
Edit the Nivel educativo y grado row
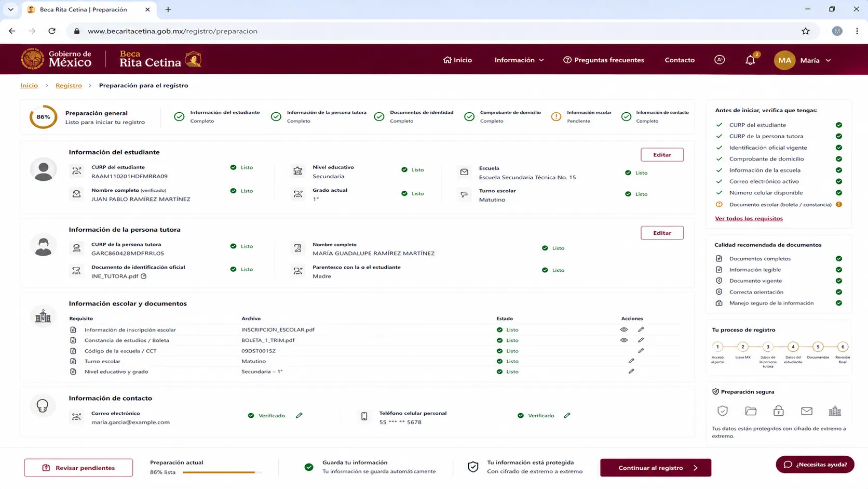tap(631, 372)
